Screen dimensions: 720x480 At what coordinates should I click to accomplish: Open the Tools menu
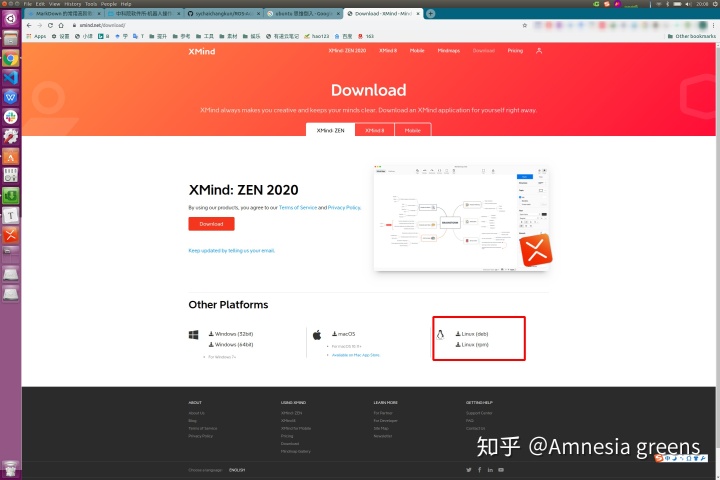coord(91,4)
